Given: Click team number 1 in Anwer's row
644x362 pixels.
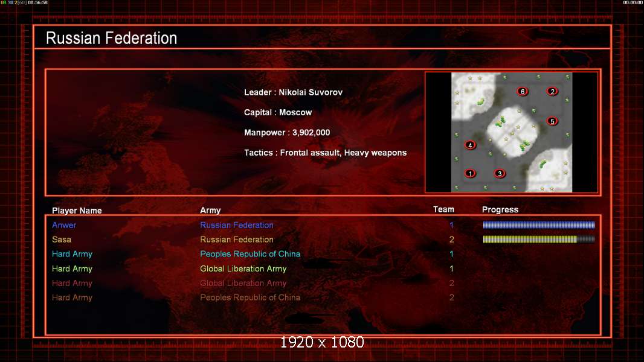Looking at the screenshot, I should [x=451, y=225].
